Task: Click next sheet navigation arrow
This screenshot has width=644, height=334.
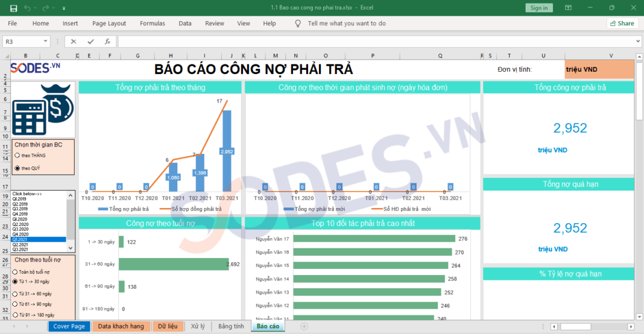Action: (27, 327)
